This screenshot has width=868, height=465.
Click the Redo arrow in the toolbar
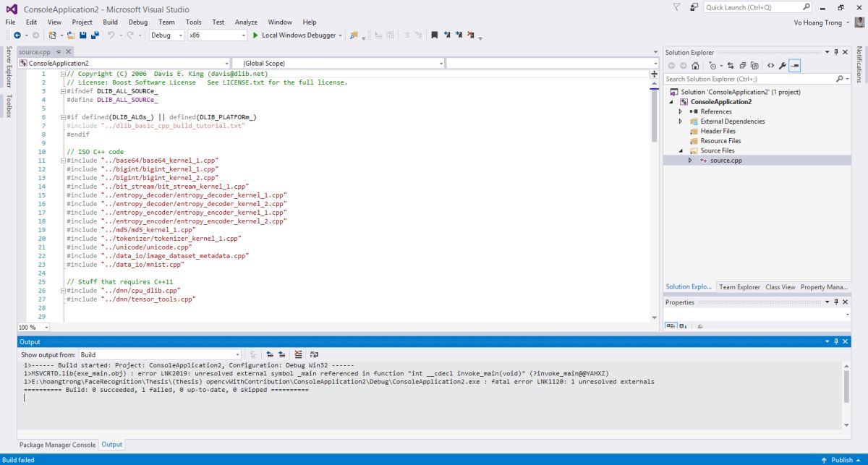[131, 35]
